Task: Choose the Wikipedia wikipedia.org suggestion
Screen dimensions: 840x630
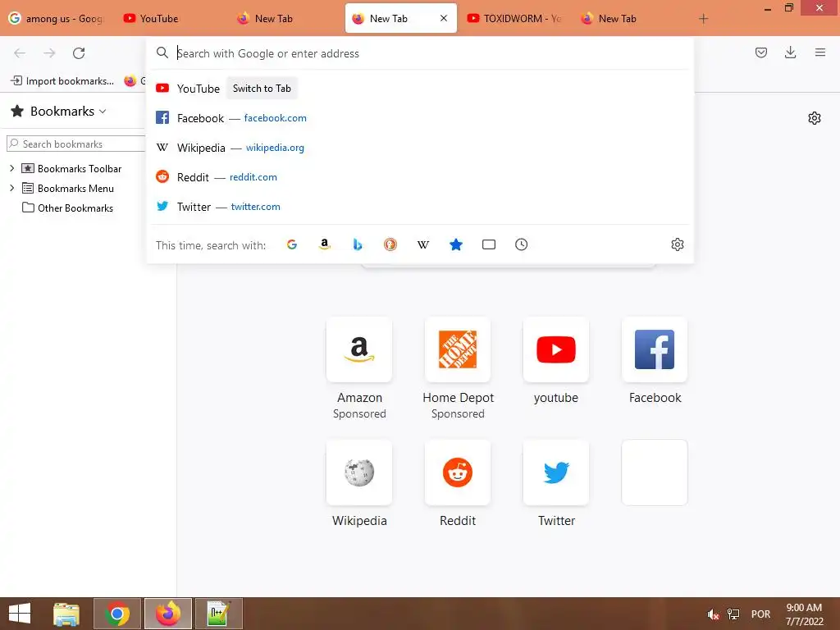Action: click(420, 148)
